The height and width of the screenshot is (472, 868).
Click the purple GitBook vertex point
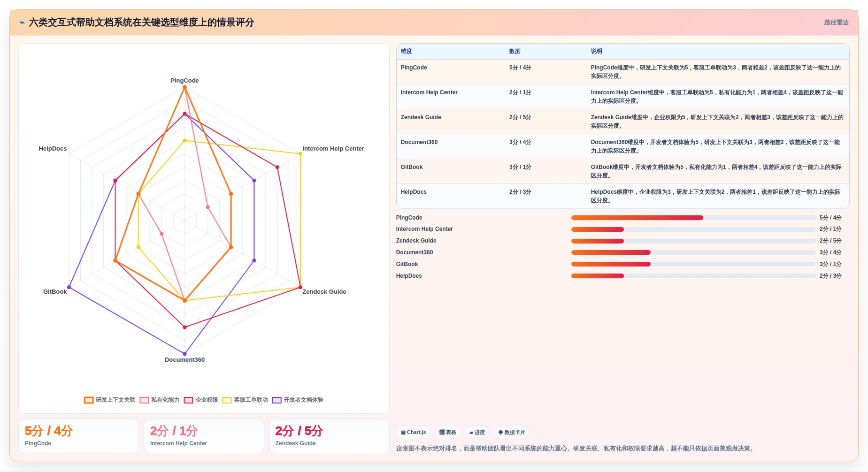(x=69, y=287)
